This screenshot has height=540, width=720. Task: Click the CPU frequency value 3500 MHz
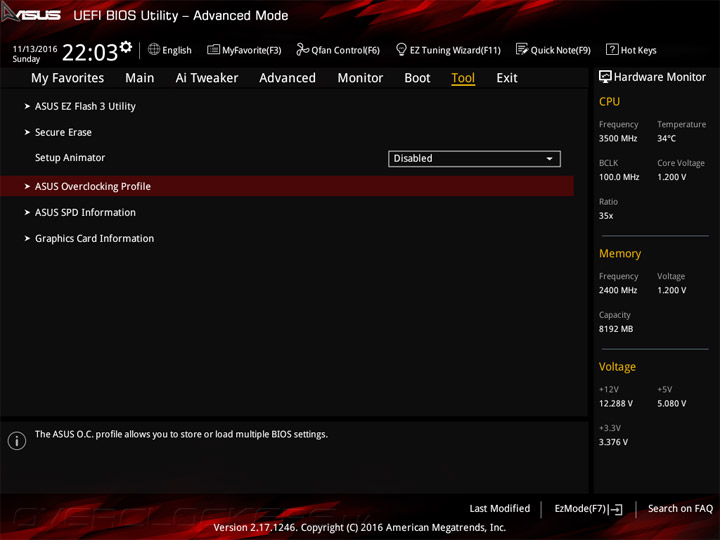click(x=618, y=138)
